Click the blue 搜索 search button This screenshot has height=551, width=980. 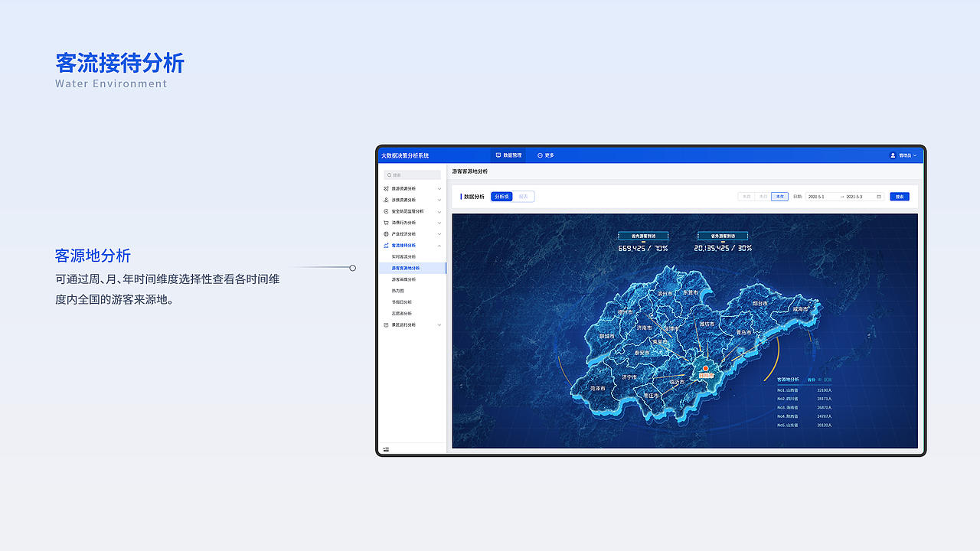click(899, 196)
